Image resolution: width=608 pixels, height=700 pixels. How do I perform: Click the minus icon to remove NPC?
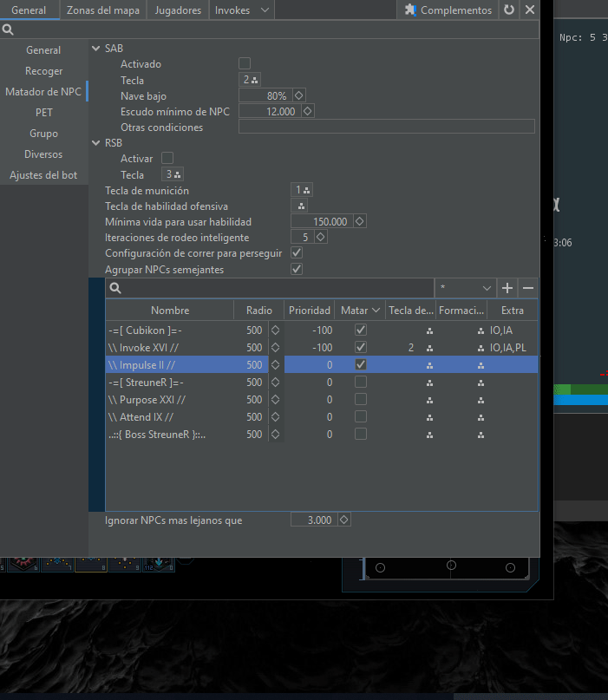527,288
